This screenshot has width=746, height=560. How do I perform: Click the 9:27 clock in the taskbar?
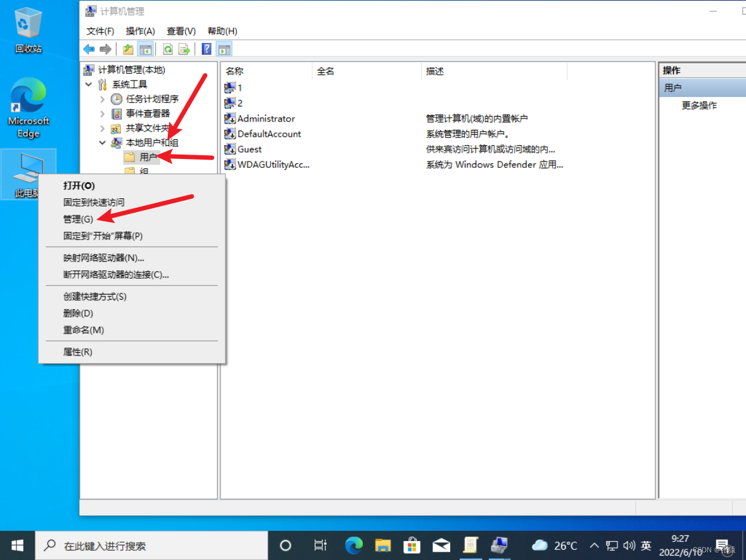680,538
